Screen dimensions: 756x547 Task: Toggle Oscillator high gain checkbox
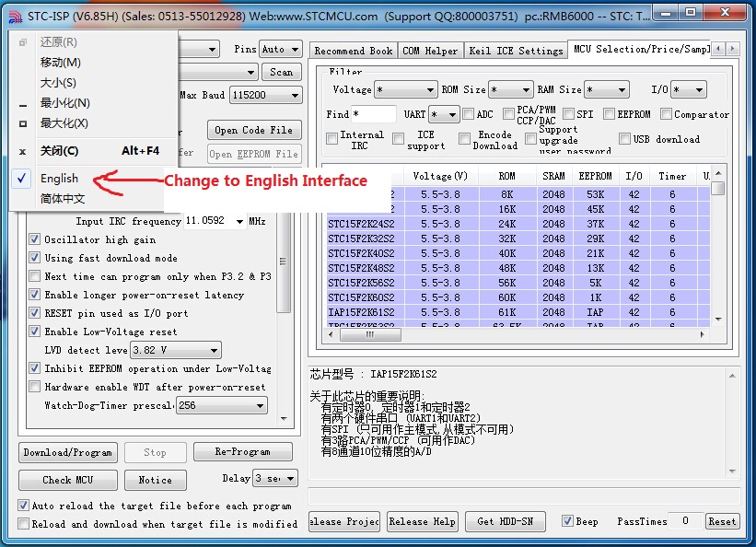pos(35,239)
